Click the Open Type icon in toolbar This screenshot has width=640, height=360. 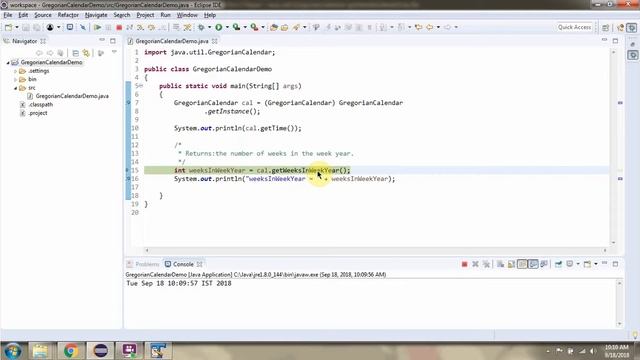(x=273, y=27)
